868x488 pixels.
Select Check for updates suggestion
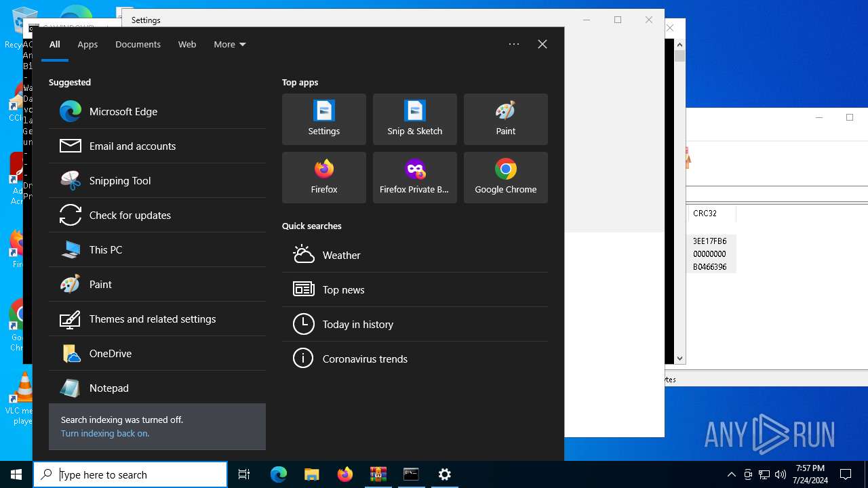157,215
